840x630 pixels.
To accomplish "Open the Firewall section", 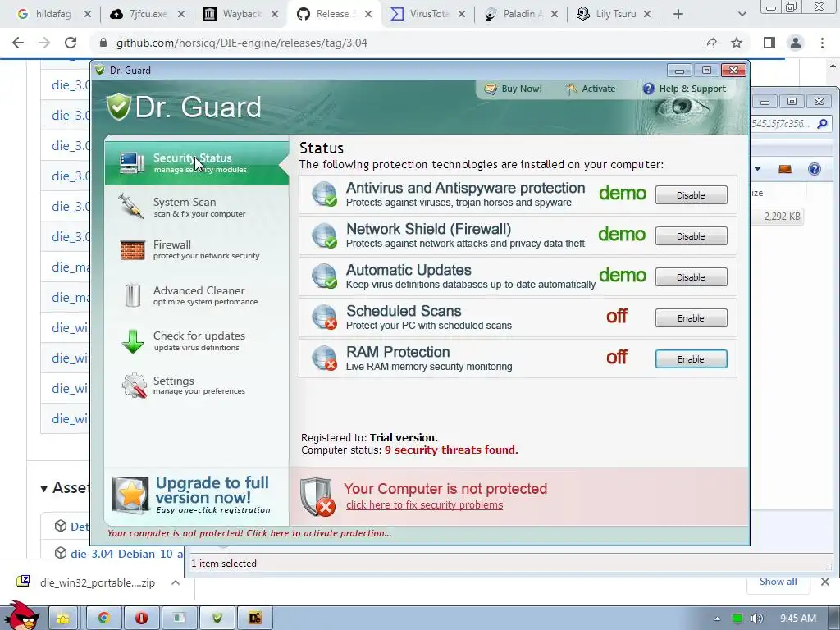I will pos(197,249).
